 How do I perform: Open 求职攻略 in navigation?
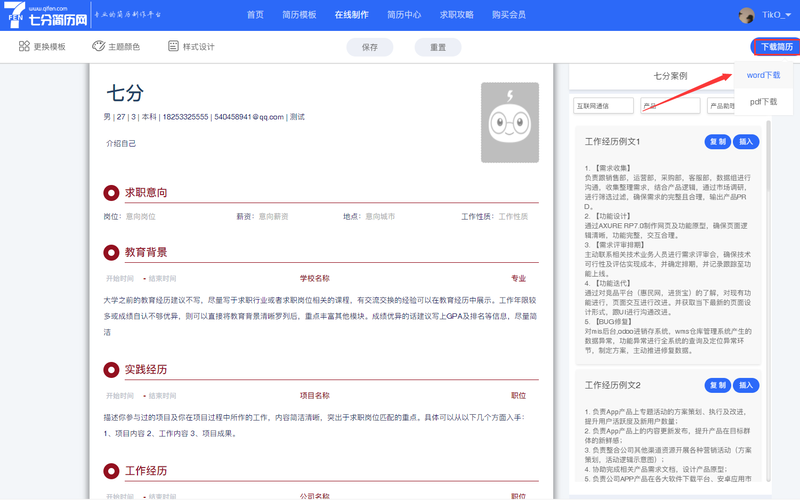click(457, 15)
